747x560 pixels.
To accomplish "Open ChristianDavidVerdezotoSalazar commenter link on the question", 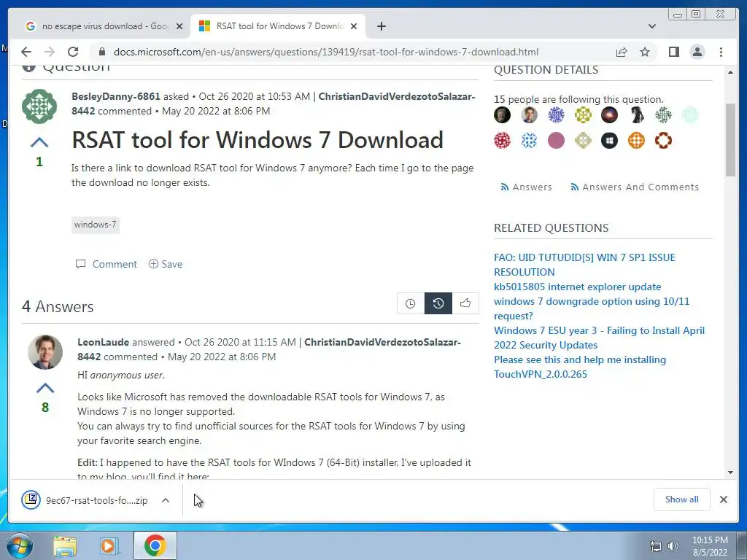I will tap(273, 104).
